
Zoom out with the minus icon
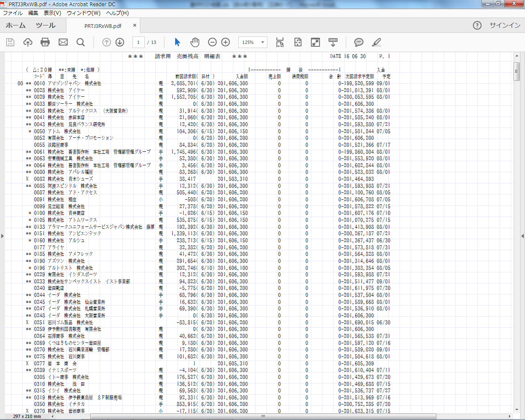212,42
